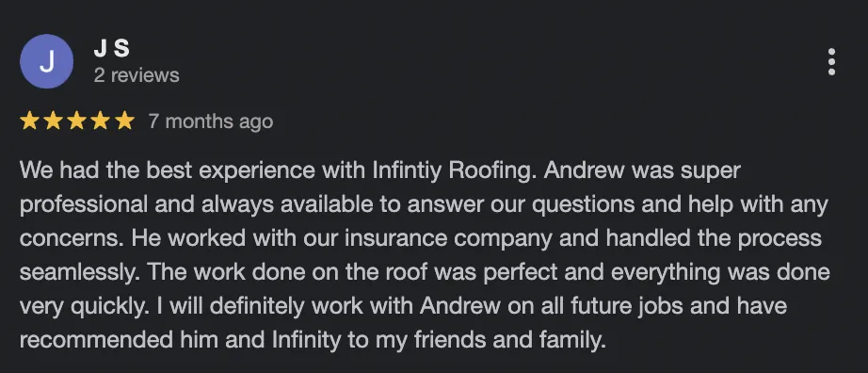Open reviewer J S profile name

[x=112, y=49]
